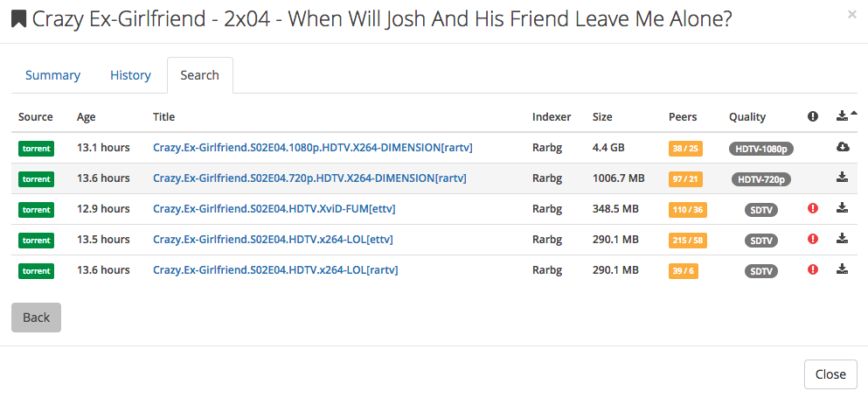Image resolution: width=868 pixels, height=398 pixels.
Task: Download the XviD-FUM release
Action: (x=843, y=208)
